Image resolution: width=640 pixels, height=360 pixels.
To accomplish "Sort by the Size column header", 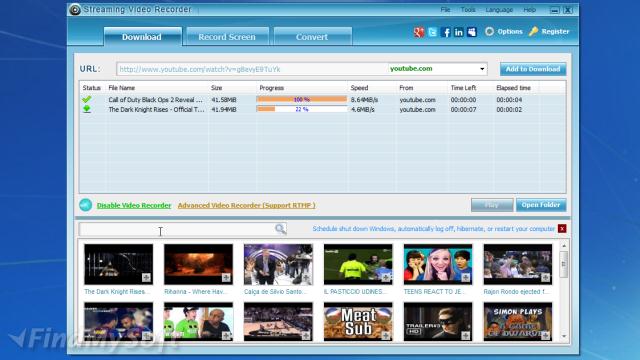I will (216, 88).
